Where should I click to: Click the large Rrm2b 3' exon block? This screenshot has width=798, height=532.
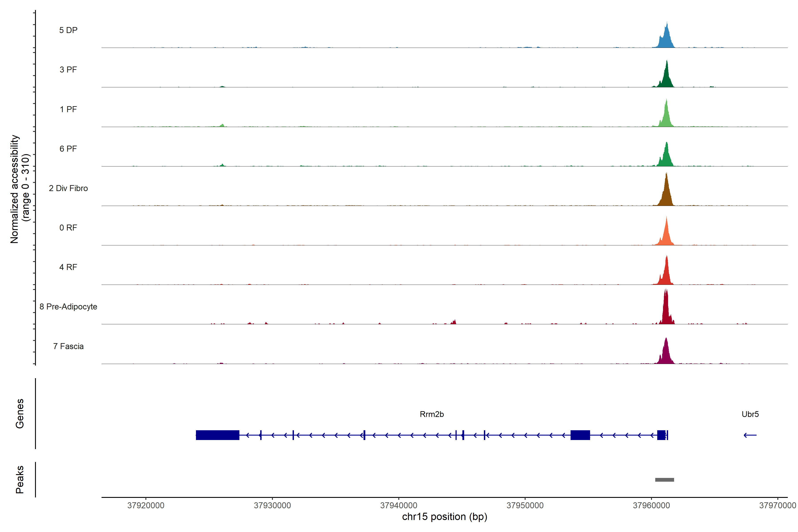[217, 435]
